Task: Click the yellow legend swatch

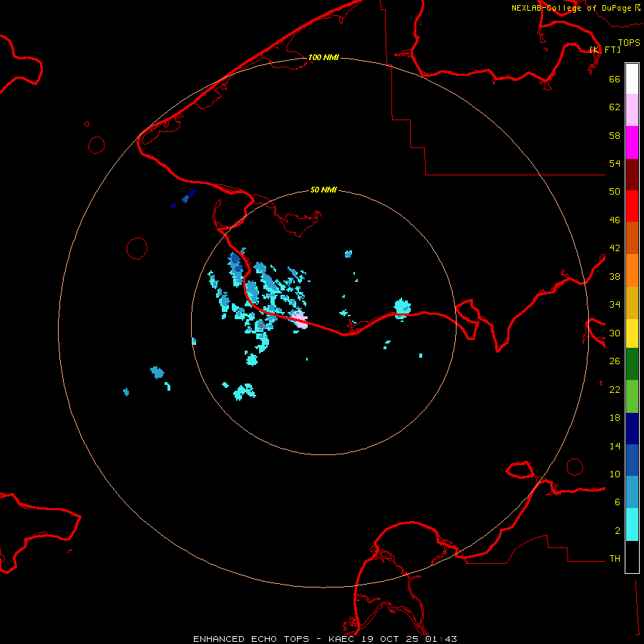Action: click(632, 333)
